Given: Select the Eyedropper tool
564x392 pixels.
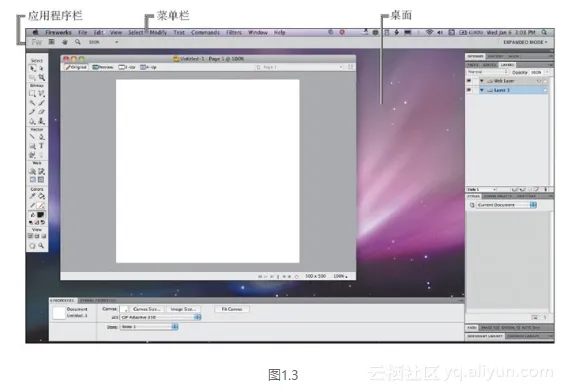Looking at the screenshot, I should [x=32, y=196].
